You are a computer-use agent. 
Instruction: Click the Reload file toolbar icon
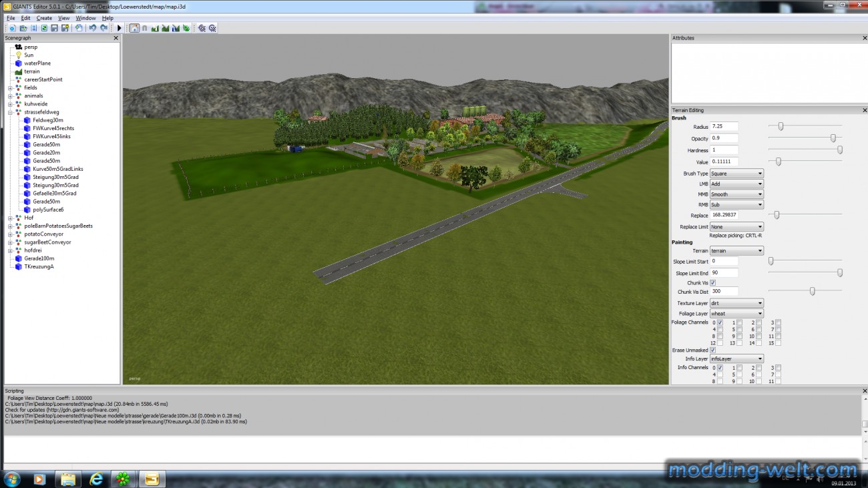[44, 28]
